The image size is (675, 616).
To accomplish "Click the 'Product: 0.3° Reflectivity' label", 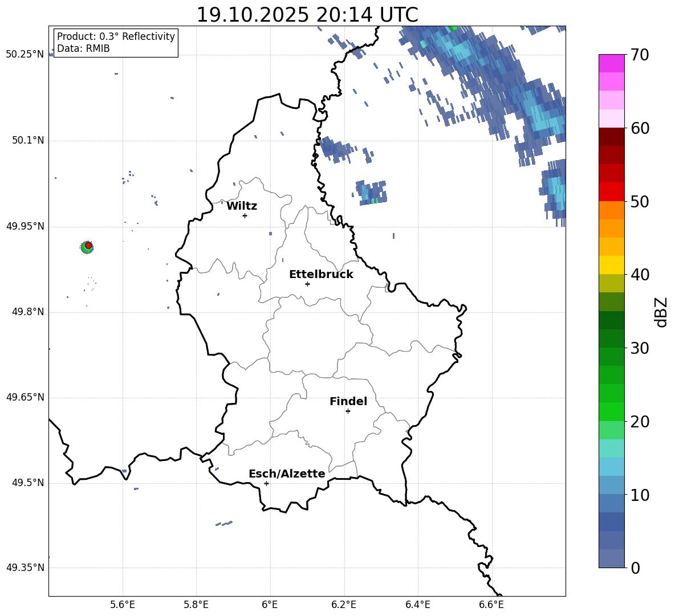I will pos(116,36).
